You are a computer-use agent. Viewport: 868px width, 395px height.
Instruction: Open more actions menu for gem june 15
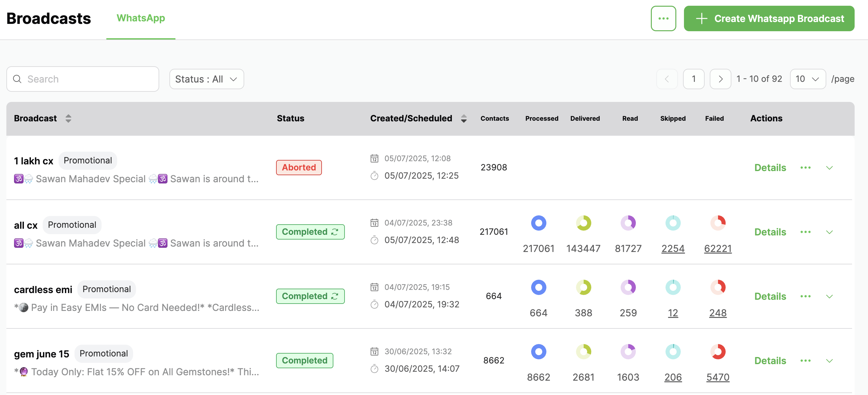805,361
